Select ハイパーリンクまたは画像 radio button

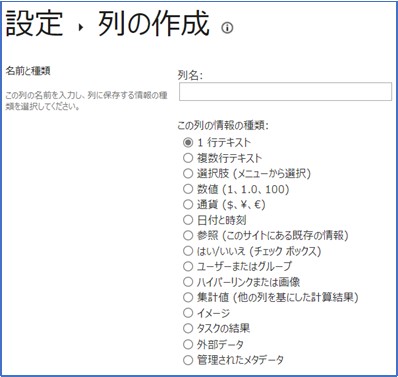click(x=188, y=282)
